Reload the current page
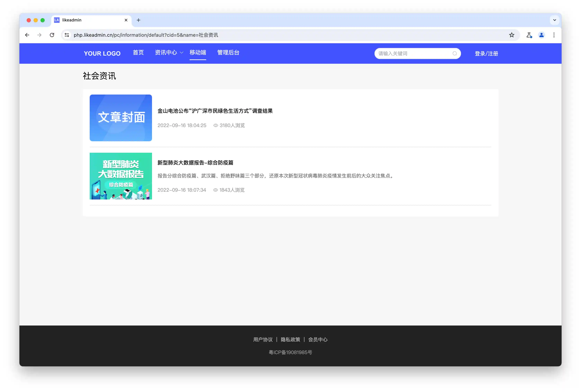This screenshot has height=392, width=581. 52,35
